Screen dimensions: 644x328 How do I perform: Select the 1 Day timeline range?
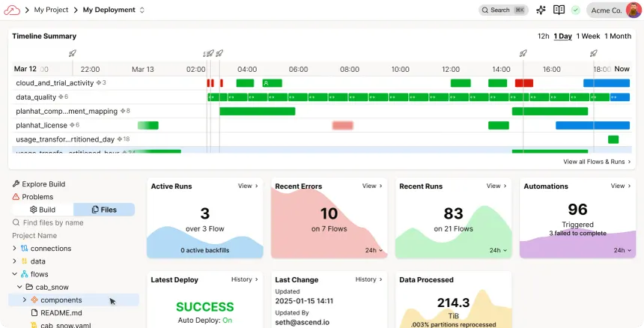pos(562,36)
